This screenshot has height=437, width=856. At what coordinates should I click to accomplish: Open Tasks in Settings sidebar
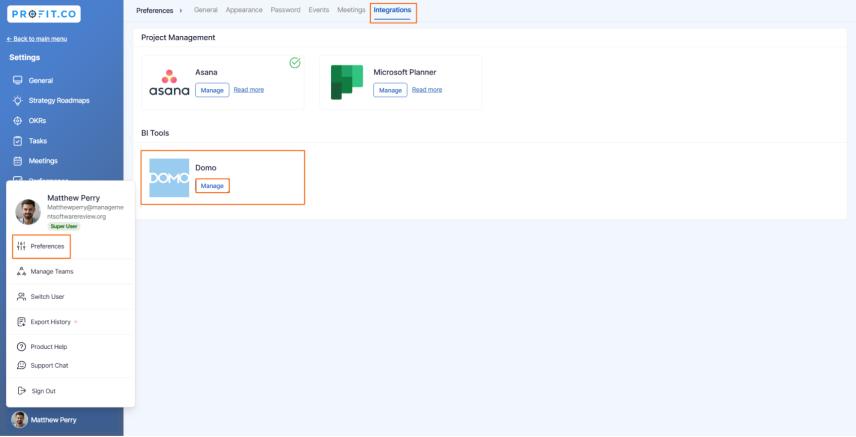38,141
